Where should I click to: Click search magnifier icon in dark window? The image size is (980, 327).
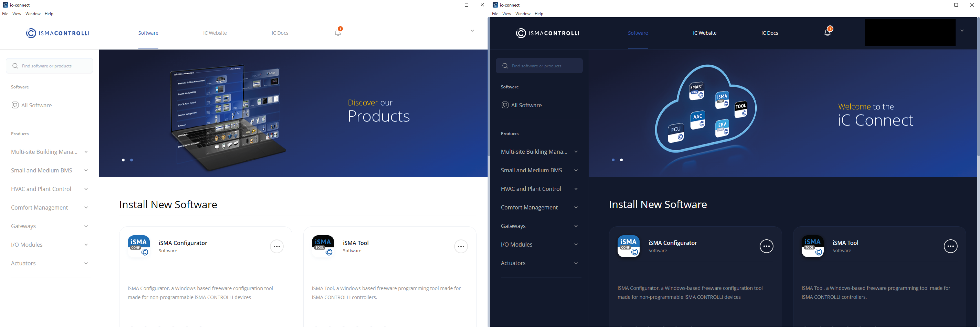point(505,66)
